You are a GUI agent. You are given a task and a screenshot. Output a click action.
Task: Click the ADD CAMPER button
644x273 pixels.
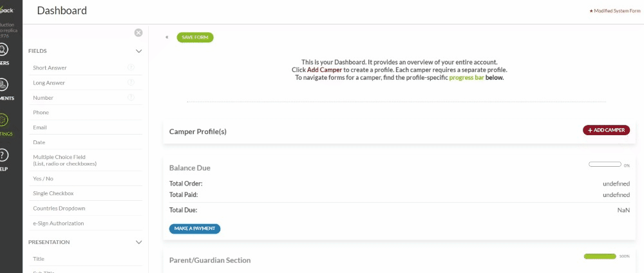606,130
